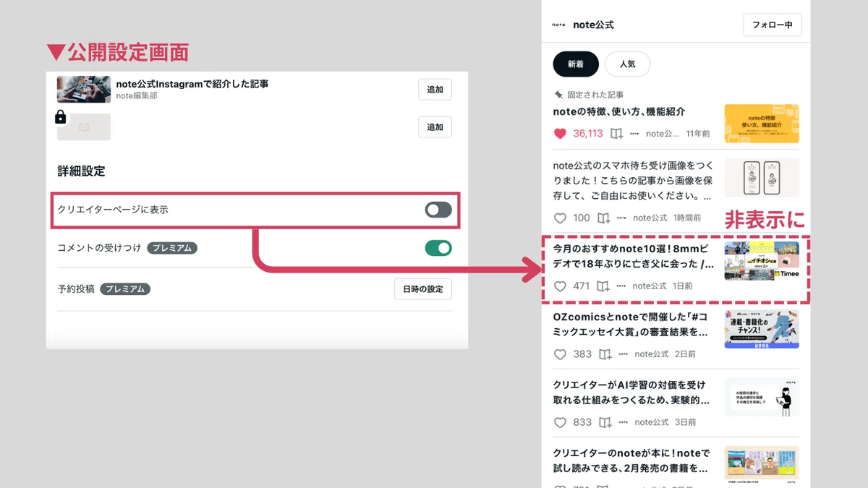Click magazine-add icon beside 383 likes
This screenshot has width=868, height=488.
coord(605,354)
